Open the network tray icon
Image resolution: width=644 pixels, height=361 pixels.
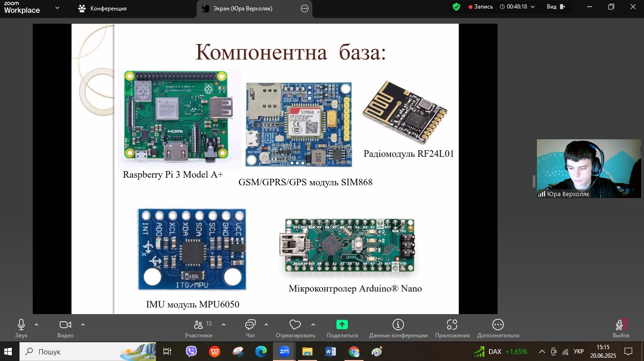(565, 352)
